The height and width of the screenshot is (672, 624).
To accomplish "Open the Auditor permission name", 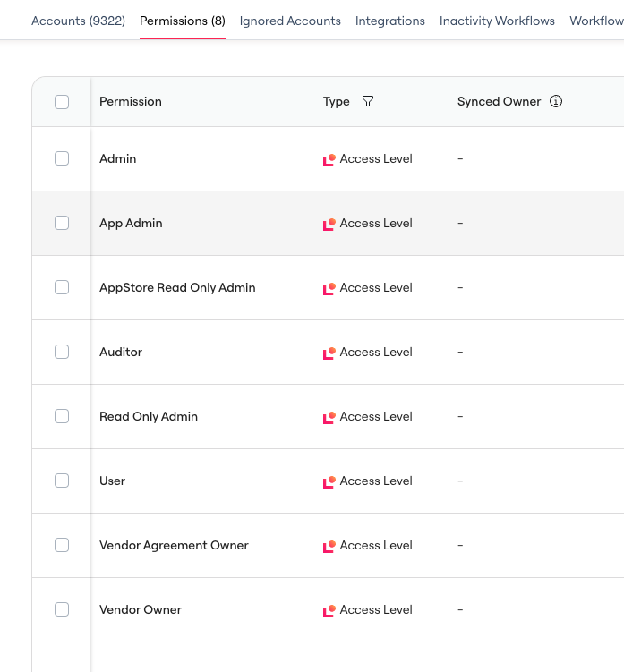I will click(121, 352).
